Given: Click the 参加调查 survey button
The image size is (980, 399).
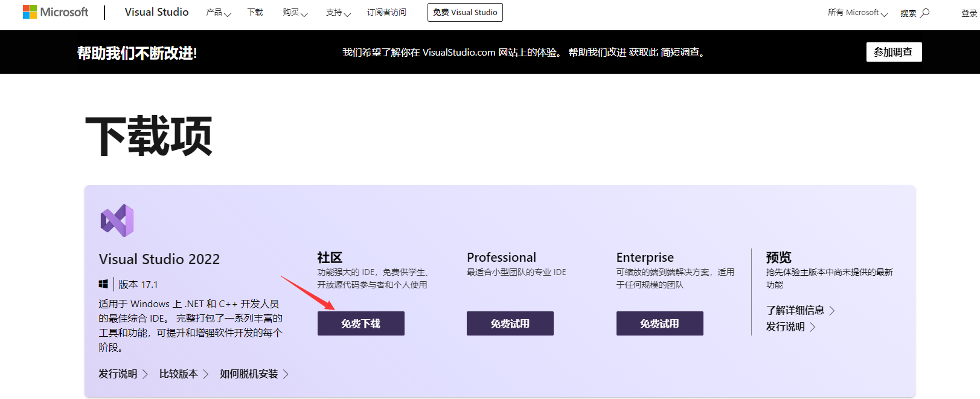Looking at the screenshot, I should 894,52.
